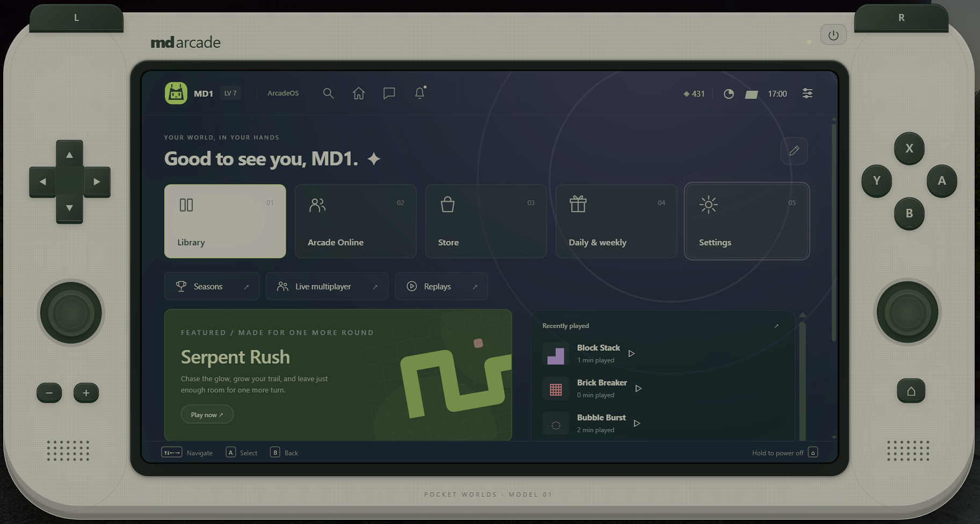980x524 pixels.
Task: Open the notifications bell
Action: [x=420, y=93]
